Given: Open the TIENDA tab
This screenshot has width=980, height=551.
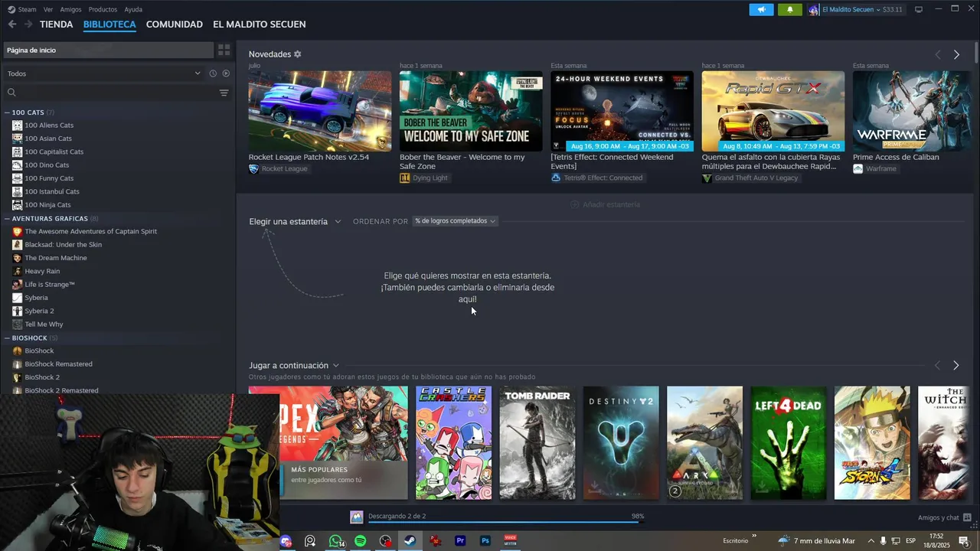Looking at the screenshot, I should pyautogui.click(x=57, y=24).
